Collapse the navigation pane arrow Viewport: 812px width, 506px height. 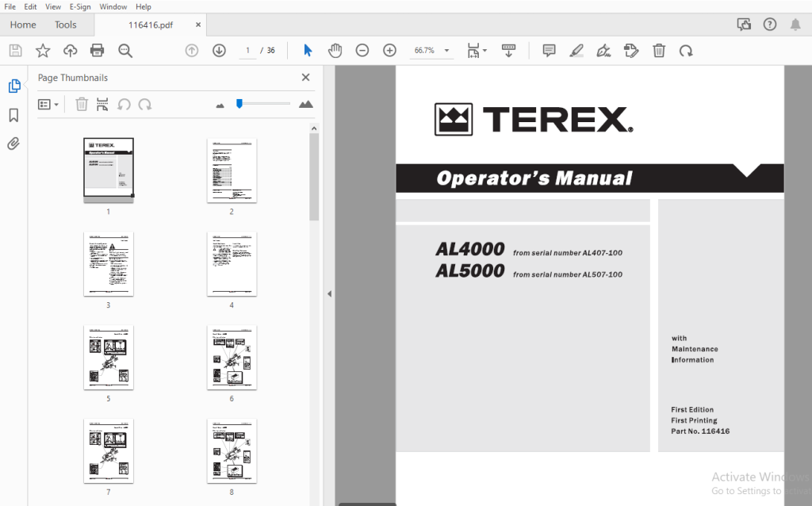(329, 293)
